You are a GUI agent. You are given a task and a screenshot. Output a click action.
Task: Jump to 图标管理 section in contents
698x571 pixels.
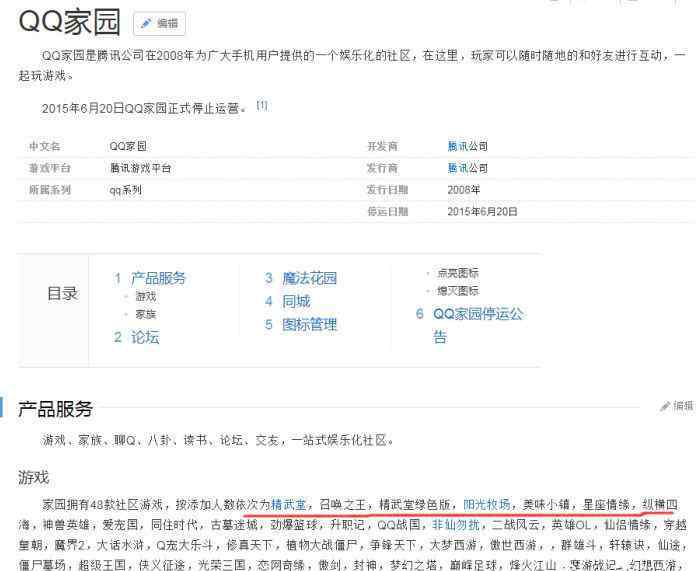(309, 325)
